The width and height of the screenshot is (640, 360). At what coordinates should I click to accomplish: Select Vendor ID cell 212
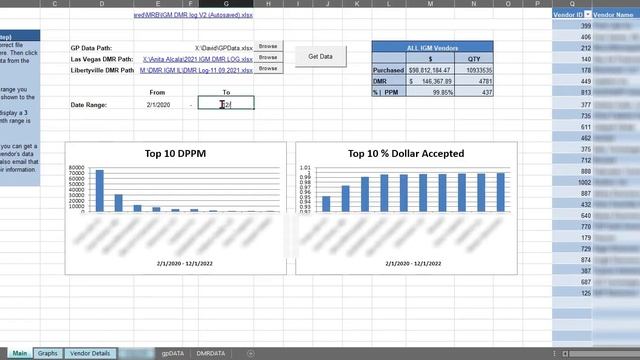572,48
